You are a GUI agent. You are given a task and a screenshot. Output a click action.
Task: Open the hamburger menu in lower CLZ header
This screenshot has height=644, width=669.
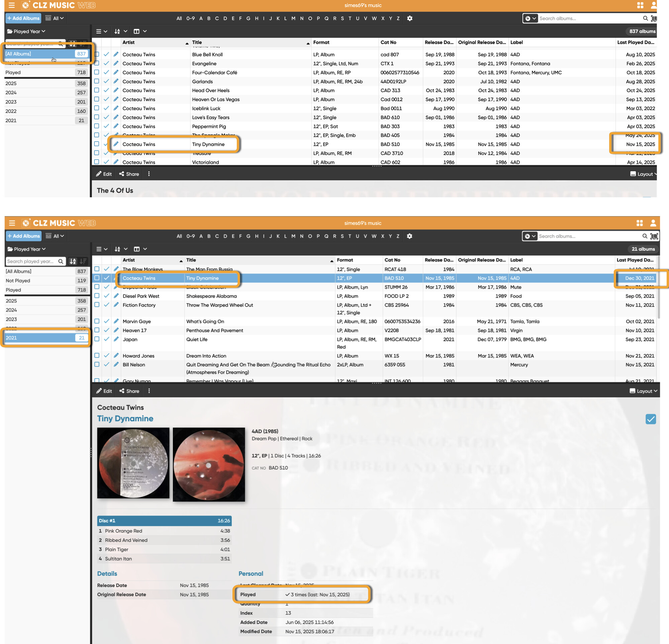click(12, 223)
